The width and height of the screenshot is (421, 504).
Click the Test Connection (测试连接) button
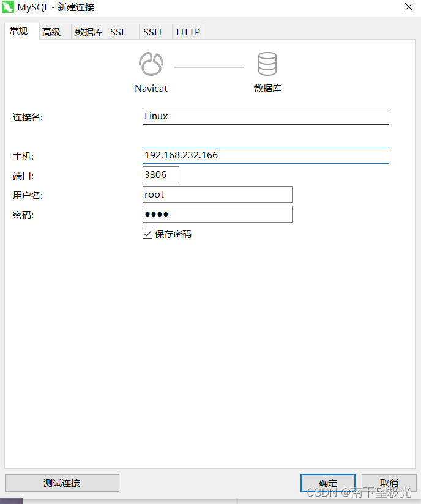pyautogui.click(x=62, y=483)
